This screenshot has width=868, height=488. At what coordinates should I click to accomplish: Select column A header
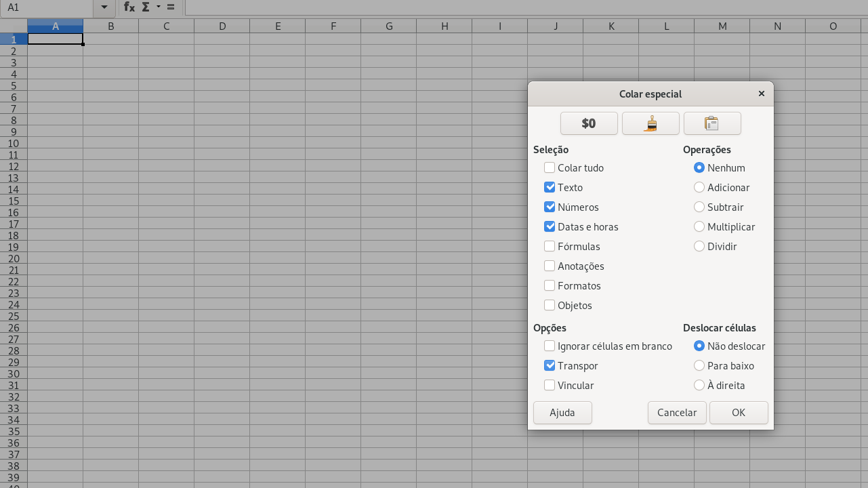[55, 26]
